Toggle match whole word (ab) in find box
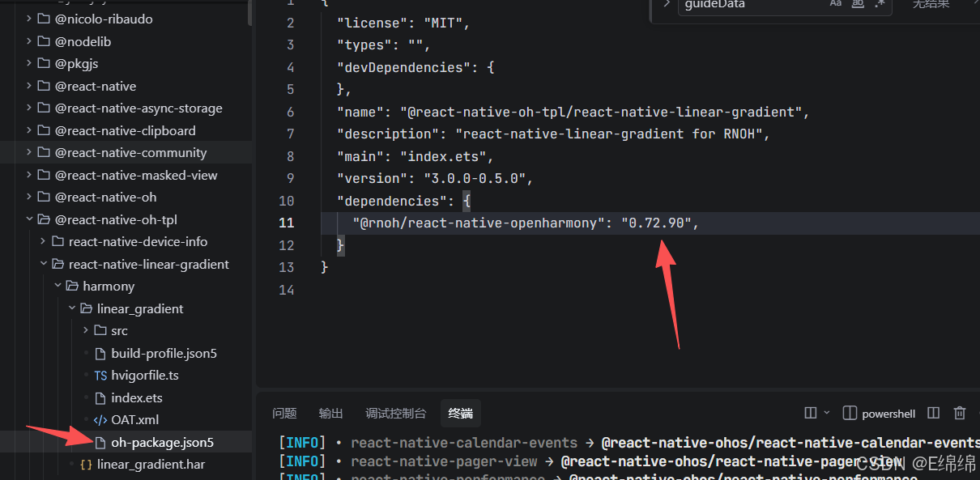980x480 pixels. pyautogui.click(x=859, y=4)
